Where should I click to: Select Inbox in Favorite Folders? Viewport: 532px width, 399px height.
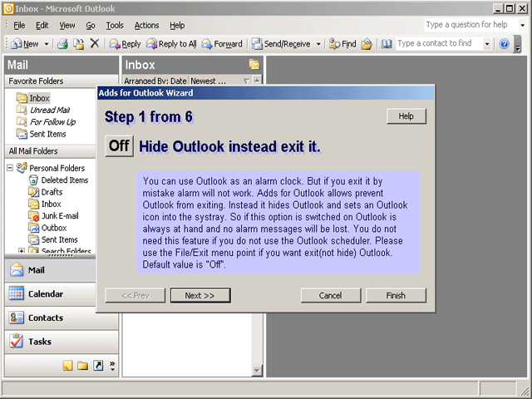(33, 98)
